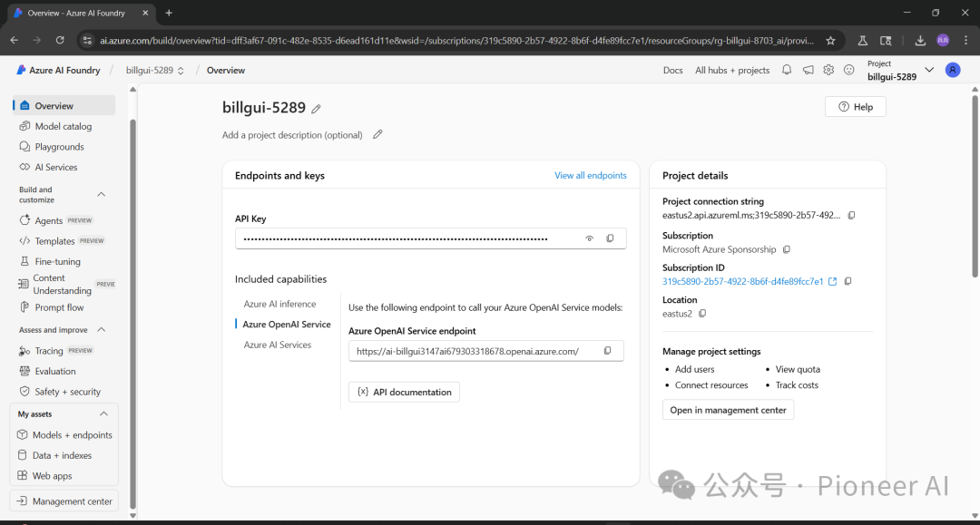Image resolution: width=980 pixels, height=525 pixels.
Task: Reload the browser page
Action: 60,40
